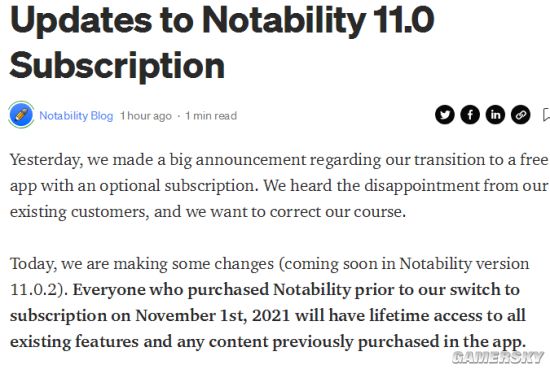Click the line starting with 'Today, we are making'

click(x=269, y=264)
